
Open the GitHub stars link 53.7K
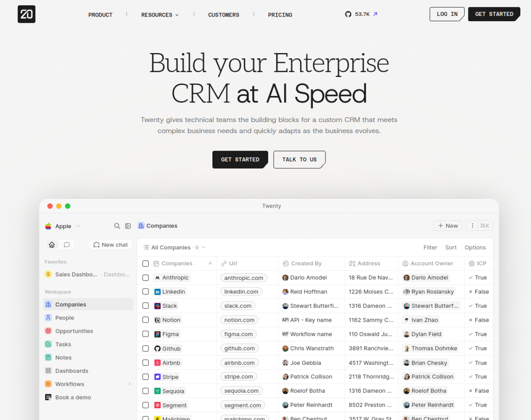[x=361, y=14]
